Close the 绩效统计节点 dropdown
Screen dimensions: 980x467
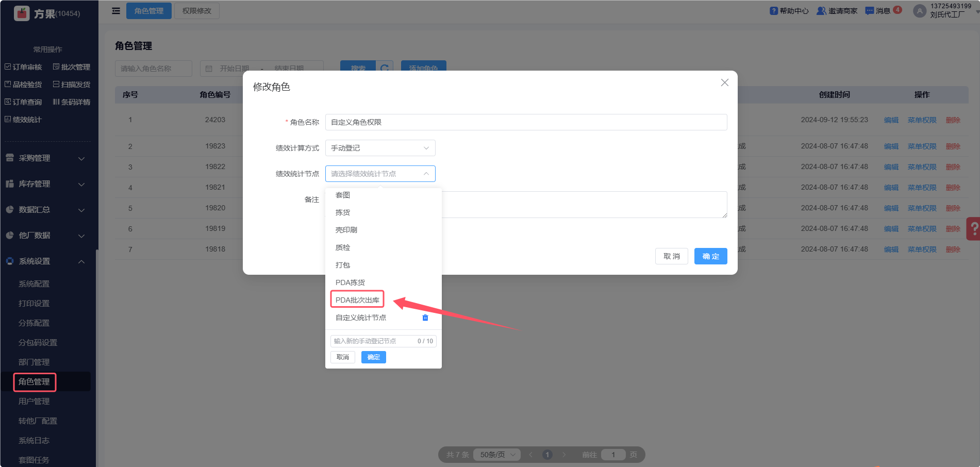[x=380, y=174]
